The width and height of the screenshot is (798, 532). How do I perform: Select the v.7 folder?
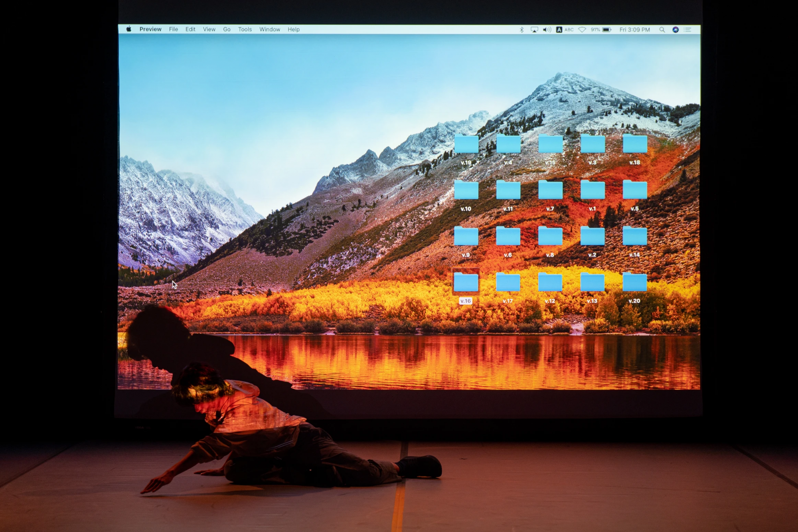[551, 190]
